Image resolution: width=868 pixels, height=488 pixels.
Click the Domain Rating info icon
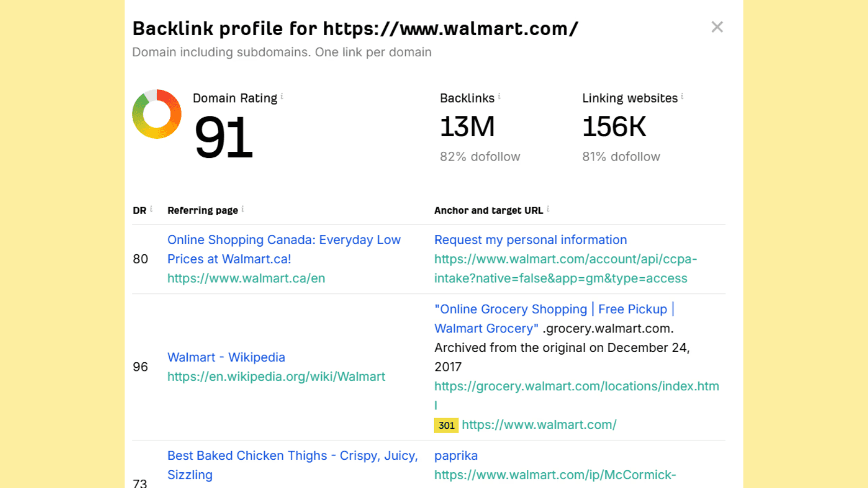(282, 97)
